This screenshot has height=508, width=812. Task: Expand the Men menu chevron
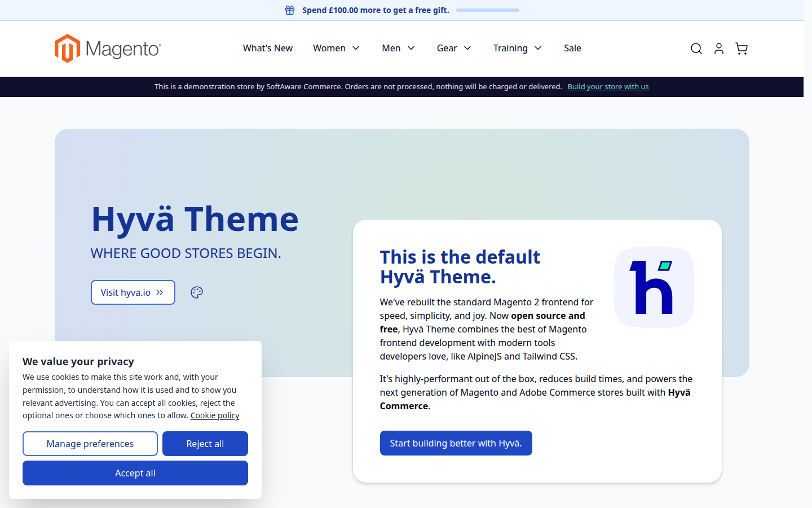point(411,49)
